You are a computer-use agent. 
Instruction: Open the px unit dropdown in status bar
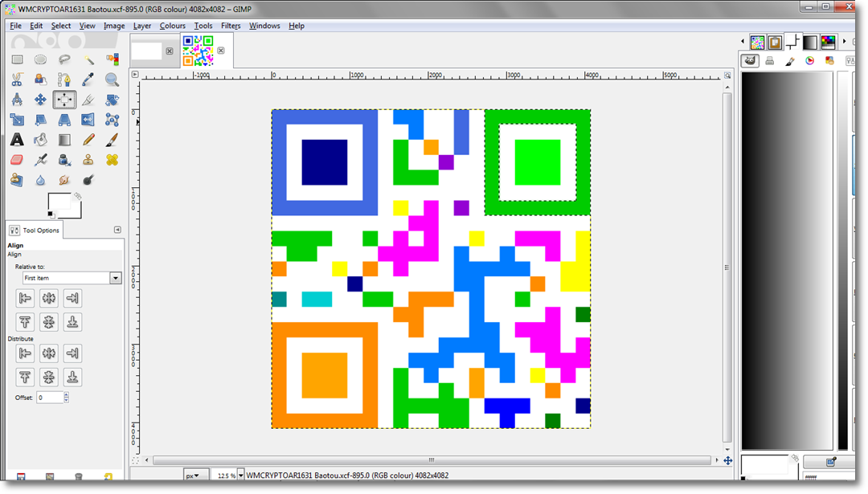195,476
